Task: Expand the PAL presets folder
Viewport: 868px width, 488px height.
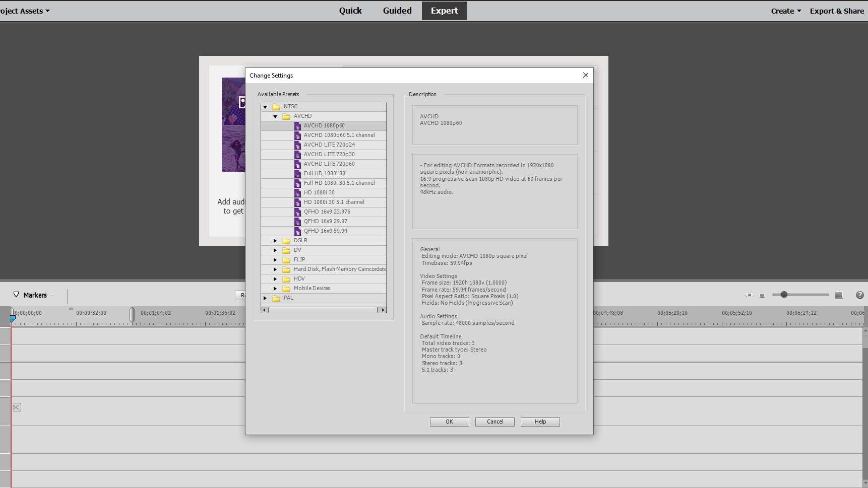Action: pyautogui.click(x=265, y=298)
